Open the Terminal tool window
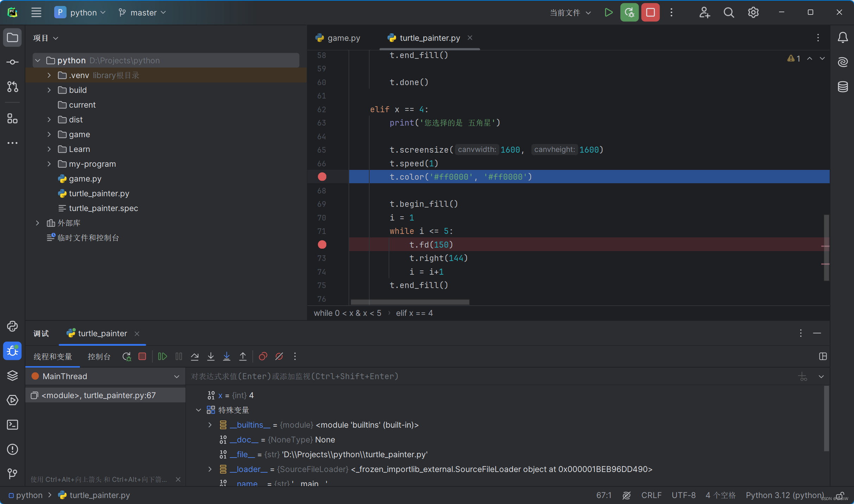The image size is (854, 504). [x=12, y=425]
